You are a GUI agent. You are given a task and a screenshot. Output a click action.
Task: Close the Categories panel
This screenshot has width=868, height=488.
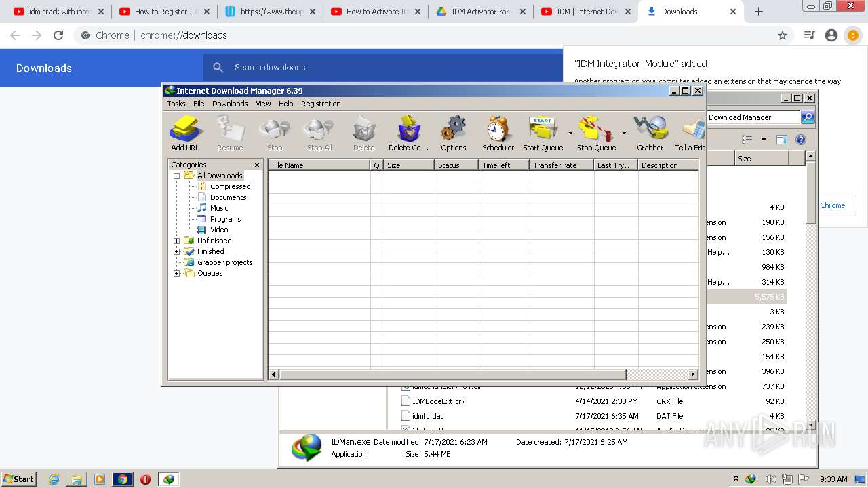coord(257,165)
